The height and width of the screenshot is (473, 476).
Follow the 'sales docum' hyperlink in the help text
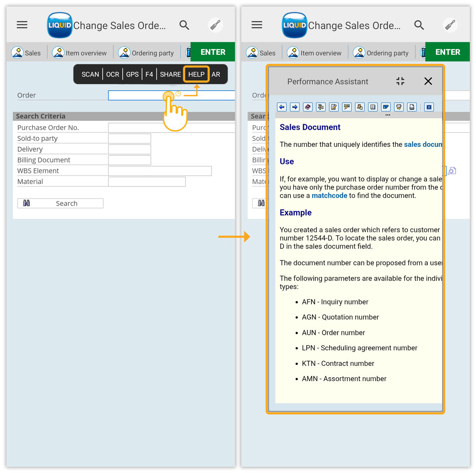423,144
